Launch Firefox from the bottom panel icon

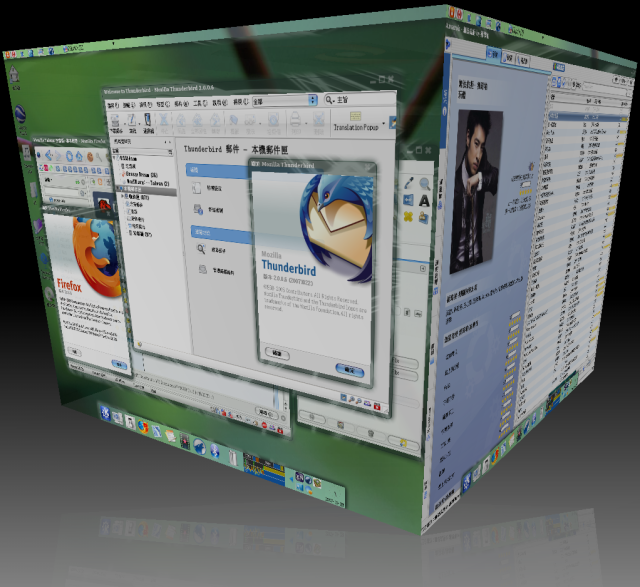[144, 426]
